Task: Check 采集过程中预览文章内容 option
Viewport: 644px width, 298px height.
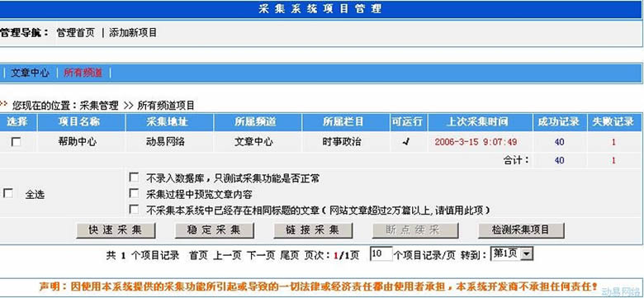Action: (134, 193)
